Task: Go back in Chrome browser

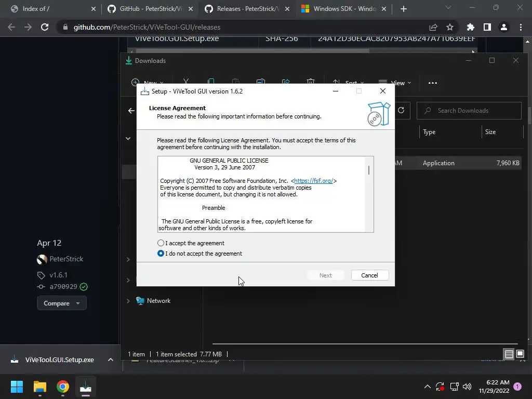Action: [x=11, y=27]
